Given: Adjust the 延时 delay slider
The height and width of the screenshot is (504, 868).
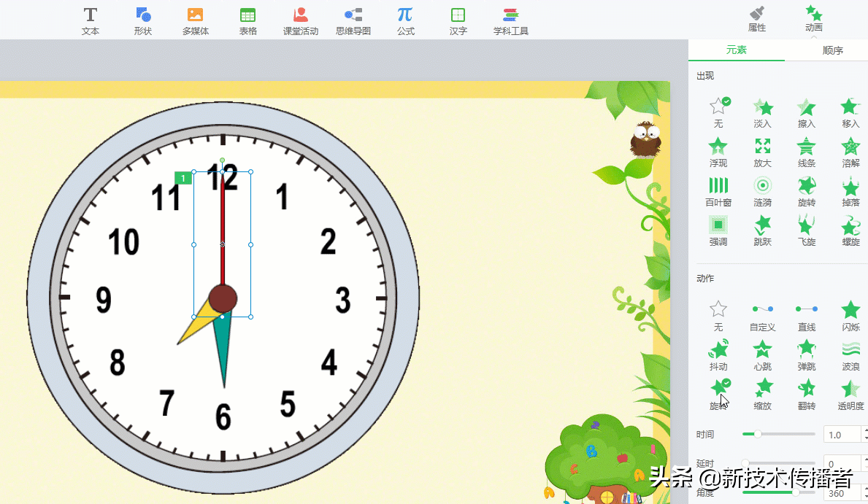Looking at the screenshot, I should point(778,462).
